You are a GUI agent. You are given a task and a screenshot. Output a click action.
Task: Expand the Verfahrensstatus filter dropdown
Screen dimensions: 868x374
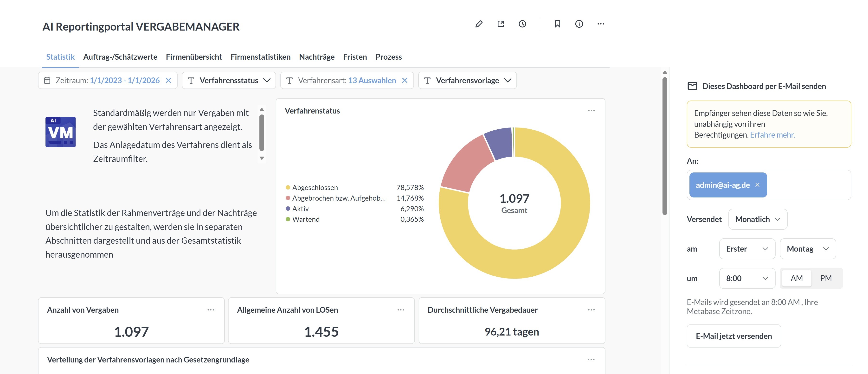point(229,81)
